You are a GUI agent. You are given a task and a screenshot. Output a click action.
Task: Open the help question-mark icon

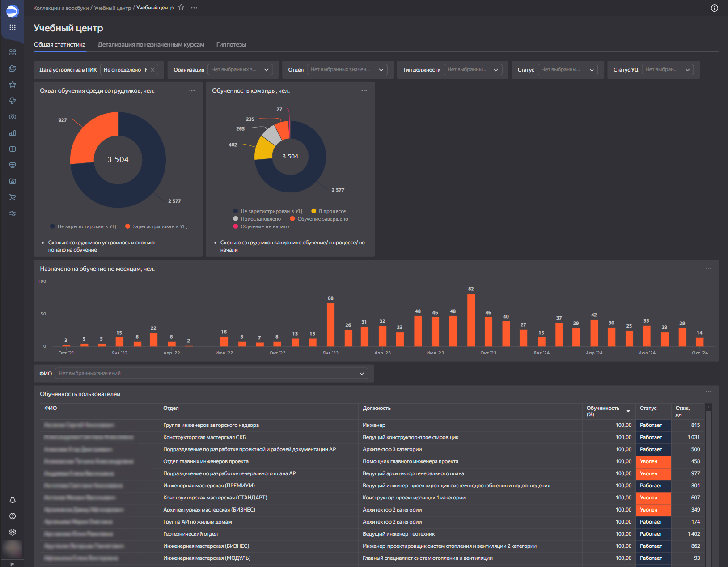click(x=13, y=516)
